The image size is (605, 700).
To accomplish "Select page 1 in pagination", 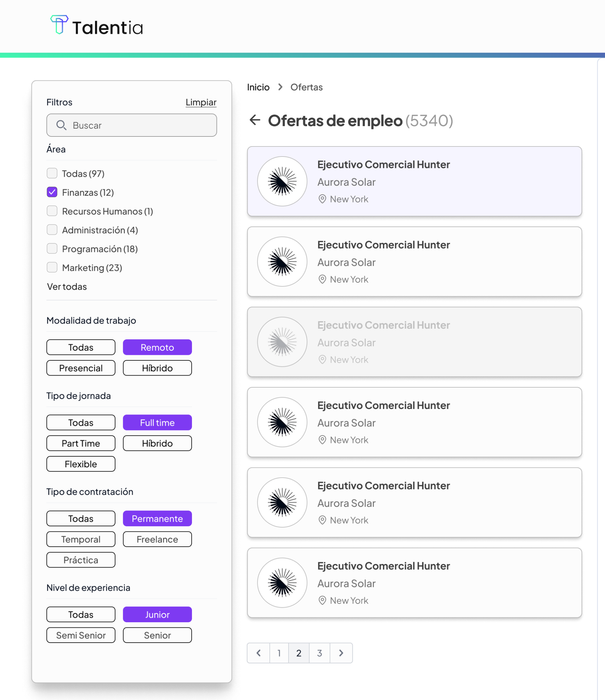I will point(279,653).
